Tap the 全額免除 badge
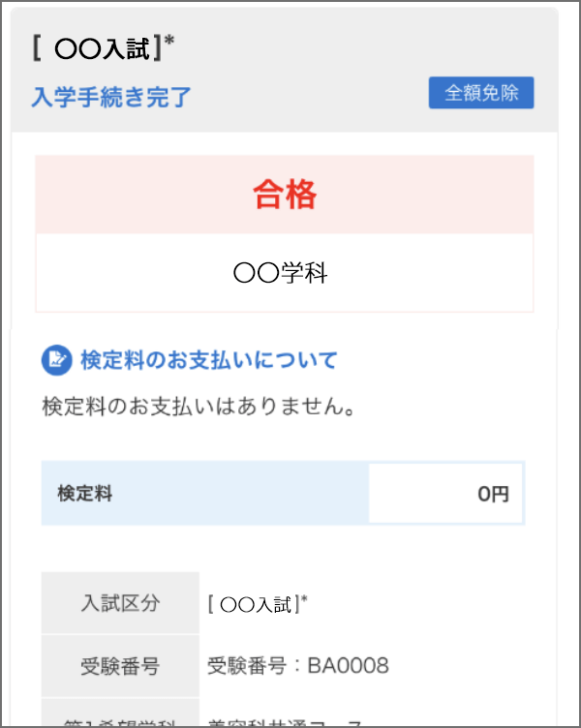Screen dimensions: 581x728 (x=481, y=93)
